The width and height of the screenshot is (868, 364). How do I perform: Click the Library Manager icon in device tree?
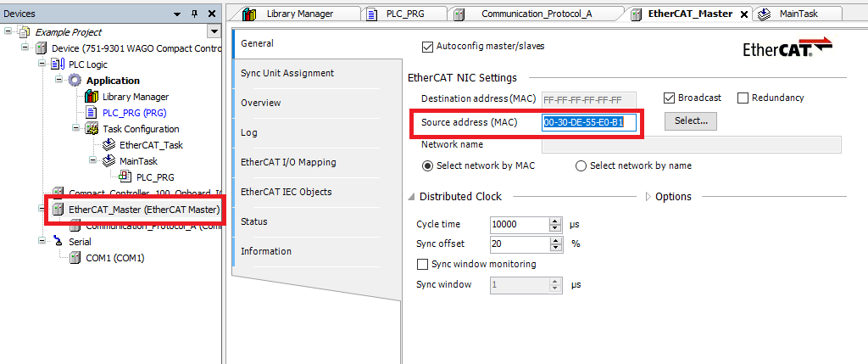[92, 97]
